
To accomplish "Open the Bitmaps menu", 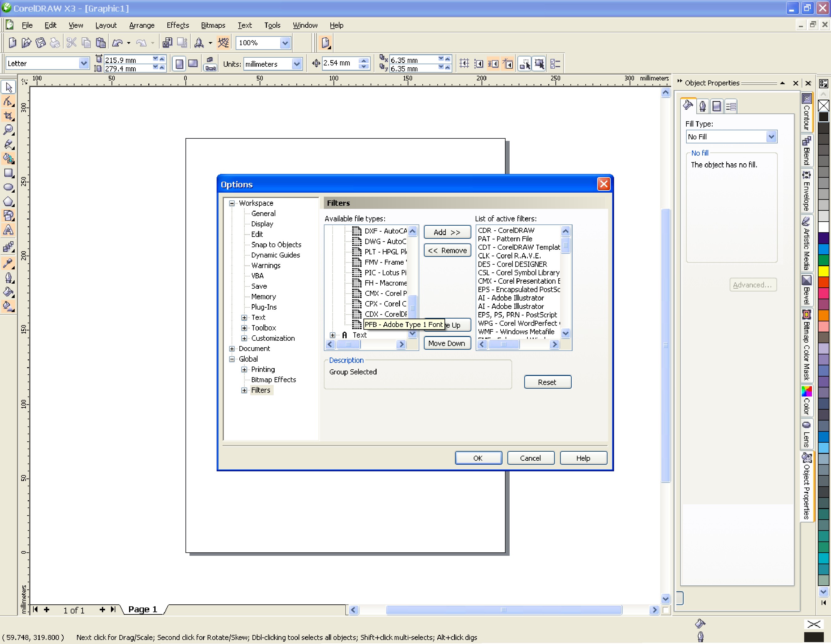I will coord(213,25).
